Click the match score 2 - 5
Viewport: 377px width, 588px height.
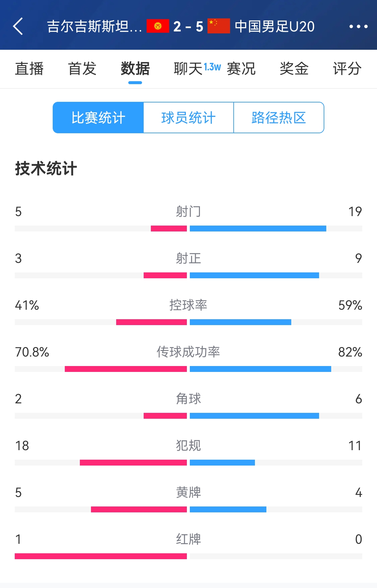click(188, 27)
